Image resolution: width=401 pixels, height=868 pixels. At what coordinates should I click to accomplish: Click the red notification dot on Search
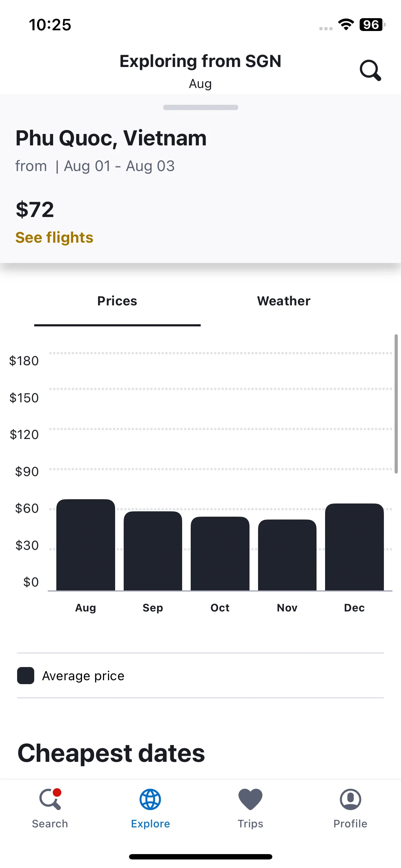pos(57,792)
